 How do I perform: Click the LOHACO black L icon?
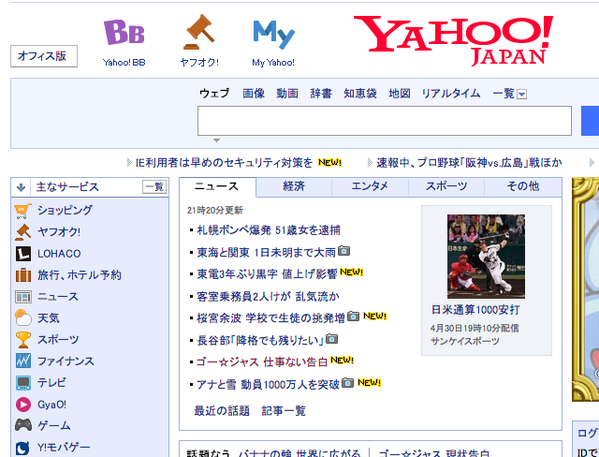23,254
